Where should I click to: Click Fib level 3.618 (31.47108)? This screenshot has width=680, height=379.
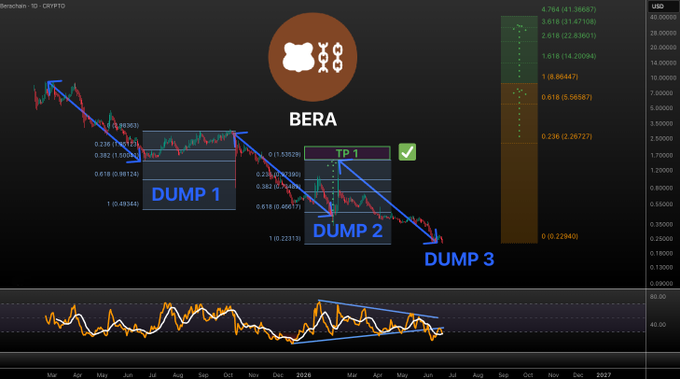pyautogui.click(x=569, y=21)
